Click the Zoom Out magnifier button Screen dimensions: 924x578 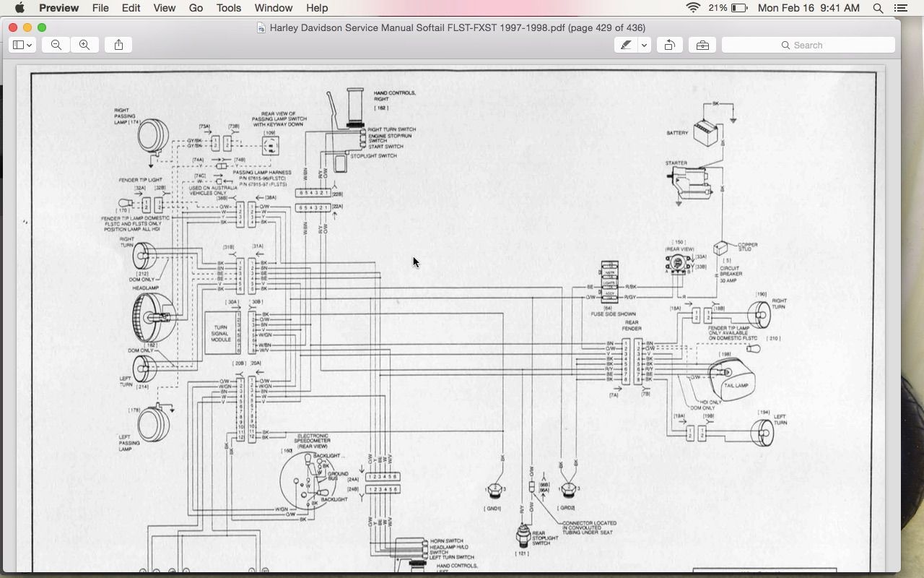[x=56, y=45]
